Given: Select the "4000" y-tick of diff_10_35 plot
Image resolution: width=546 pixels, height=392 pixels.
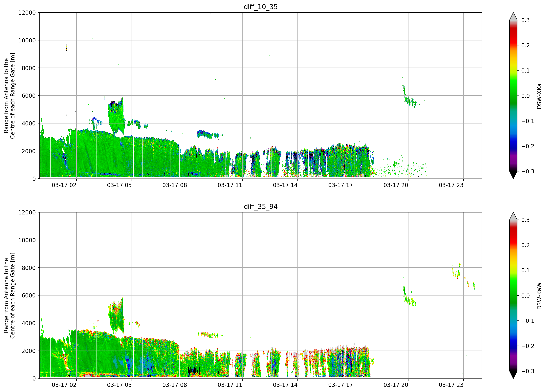Looking at the screenshot, I should 29,123.
